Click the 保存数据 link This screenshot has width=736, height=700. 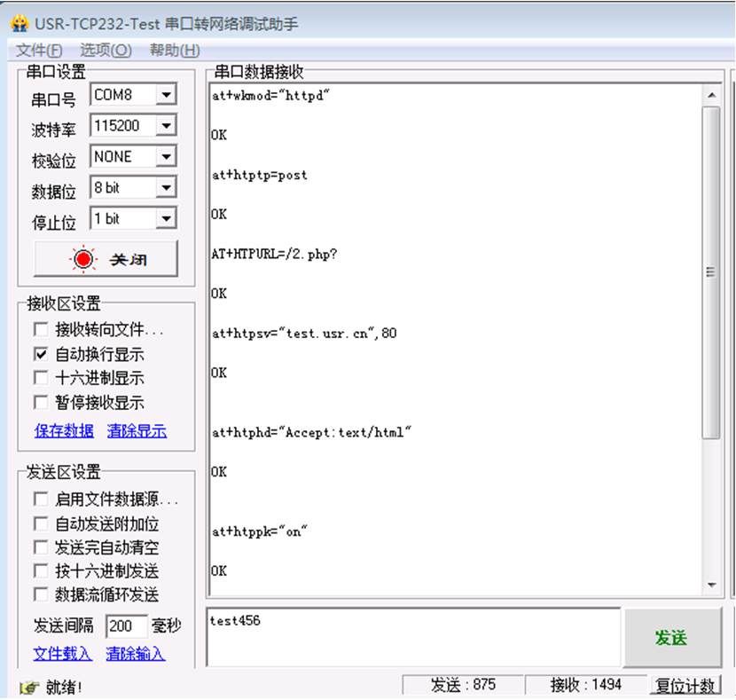pos(64,431)
